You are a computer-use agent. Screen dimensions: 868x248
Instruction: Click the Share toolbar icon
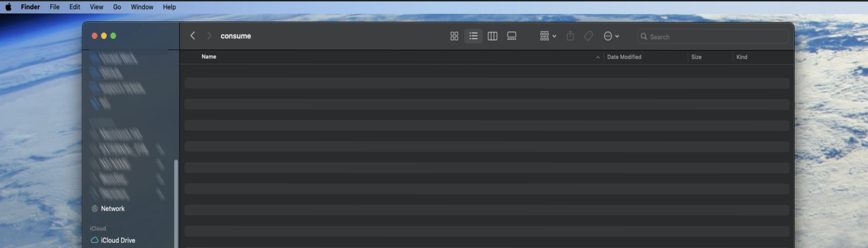pos(570,36)
